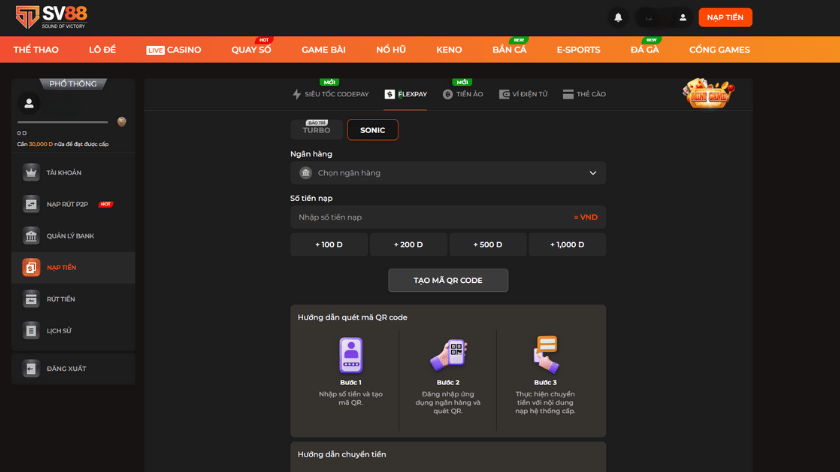Screen dimensions: 840x472
Task: Open Nổ Hũ menu
Action: point(391,50)
